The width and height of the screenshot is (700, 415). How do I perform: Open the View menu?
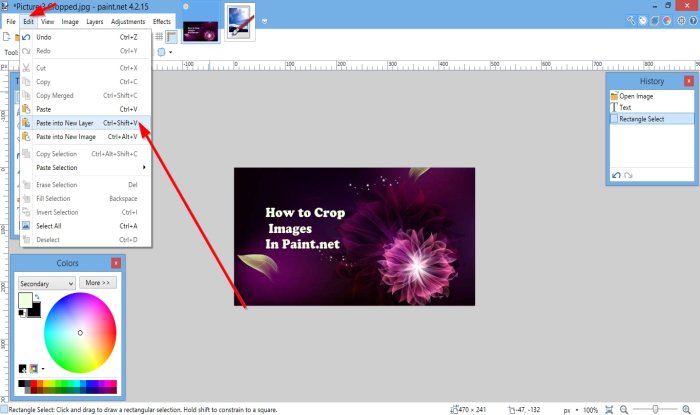click(x=47, y=21)
